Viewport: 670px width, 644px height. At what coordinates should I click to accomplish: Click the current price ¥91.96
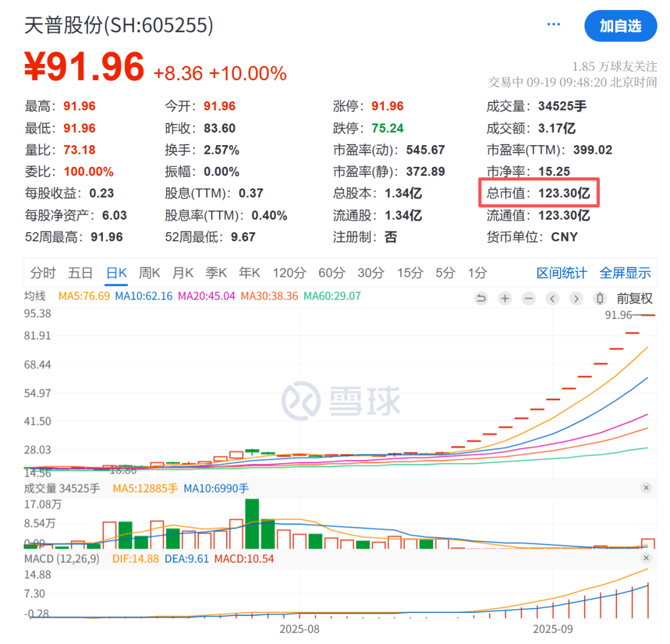coord(84,66)
